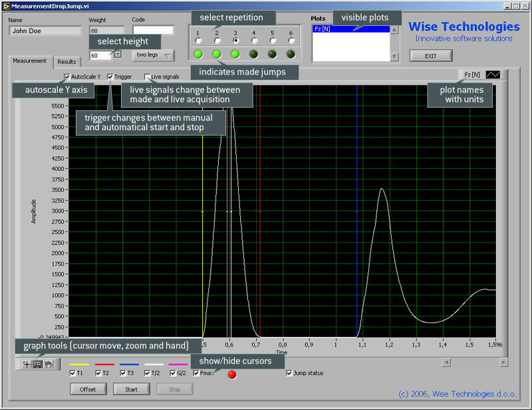
Task: Click the dark jump indicator for repetition 6
Action: 291,54
